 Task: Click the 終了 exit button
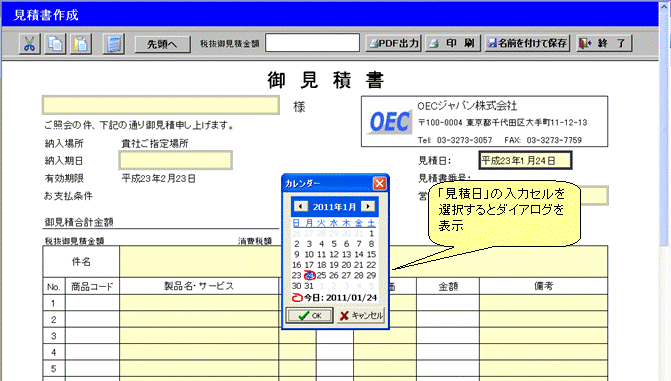(604, 43)
